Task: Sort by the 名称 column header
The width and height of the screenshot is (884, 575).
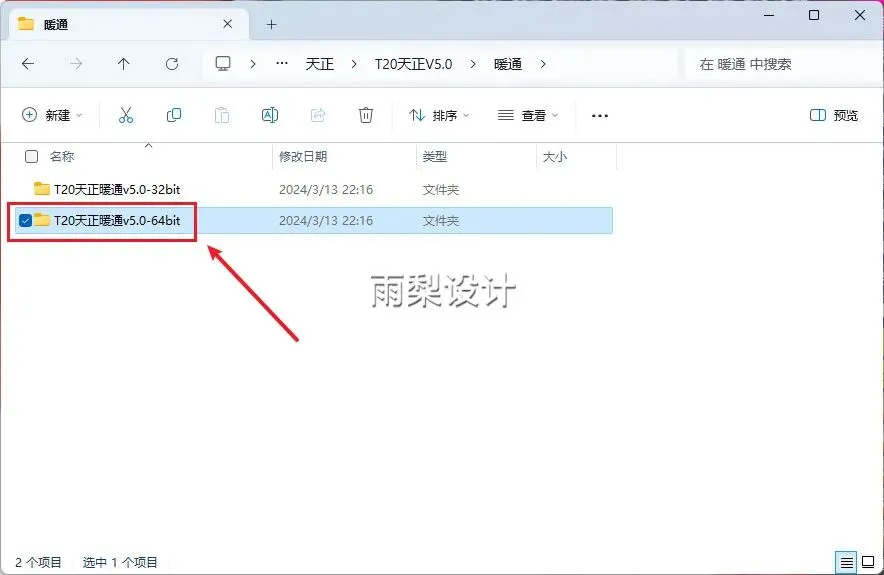Action: coord(61,156)
